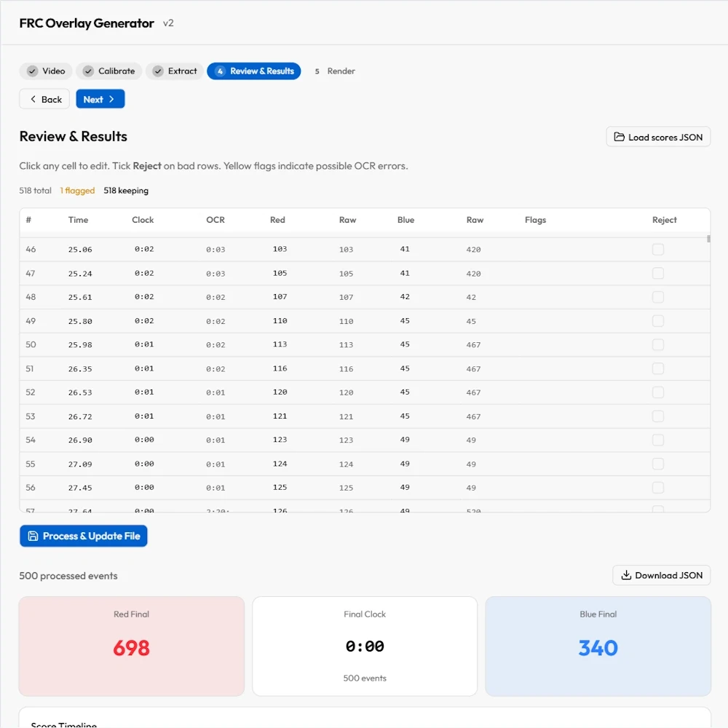Edit the Red score 103 in row 46
Viewport: 728px width, 728px height.
pos(280,249)
